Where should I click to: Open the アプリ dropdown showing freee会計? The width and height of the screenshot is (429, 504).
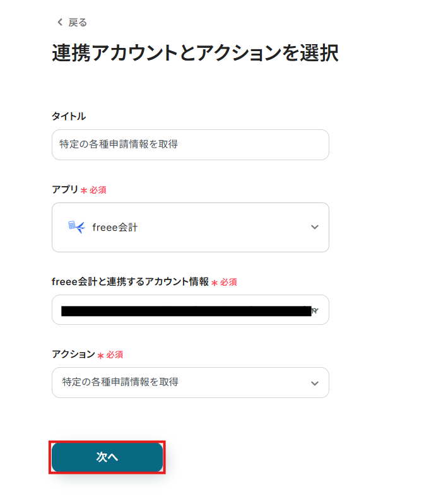(x=191, y=227)
